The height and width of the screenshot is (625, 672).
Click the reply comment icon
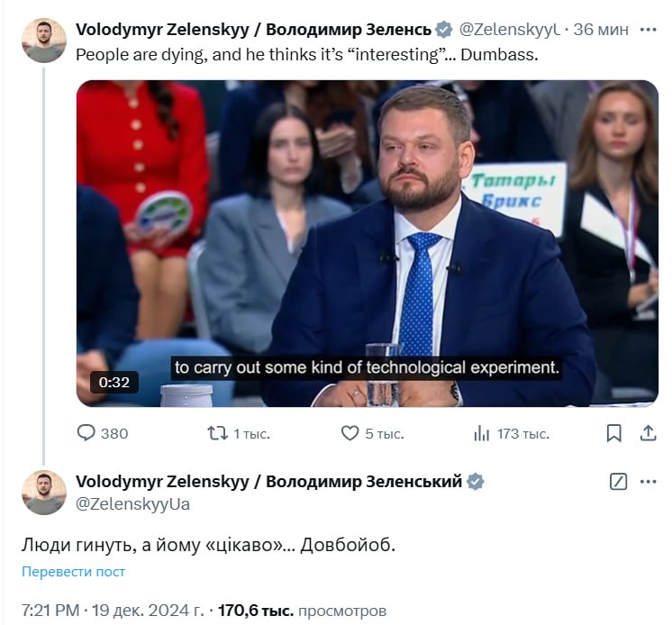(87, 433)
